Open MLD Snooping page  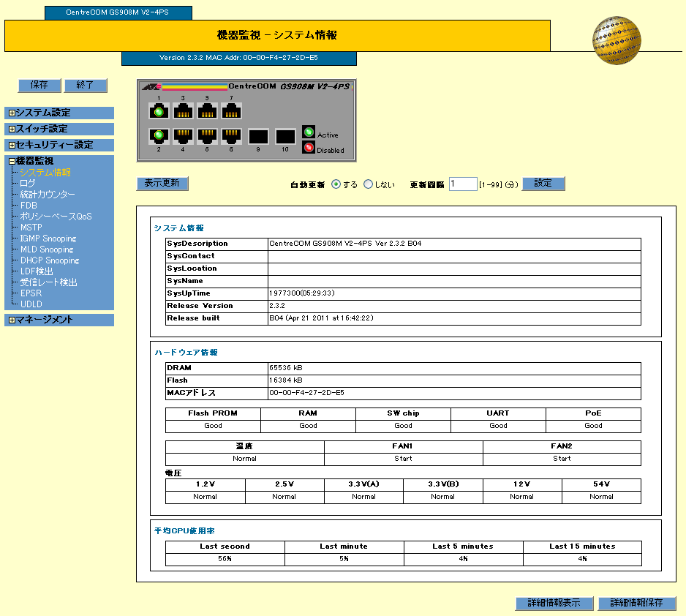tap(47, 249)
